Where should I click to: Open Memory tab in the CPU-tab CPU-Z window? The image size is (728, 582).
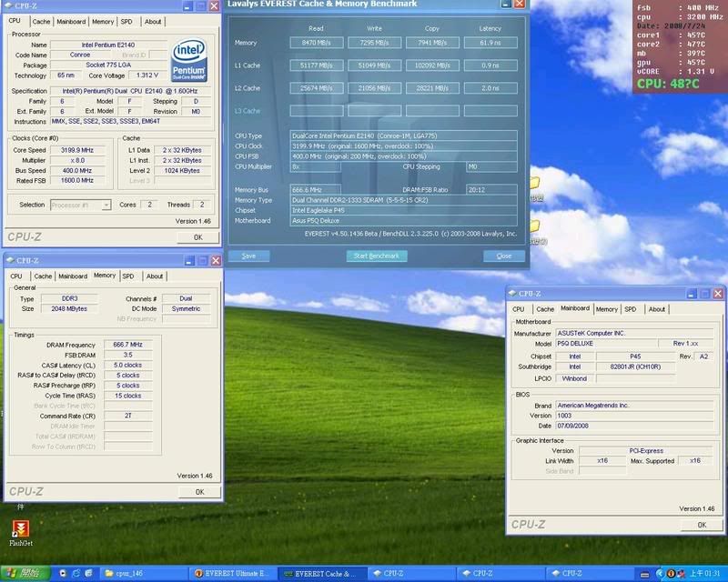[x=103, y=21]
